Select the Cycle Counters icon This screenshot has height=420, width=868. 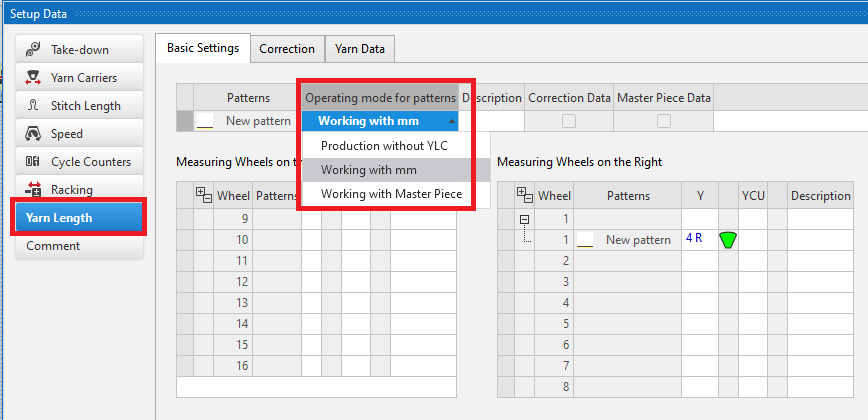[x=33, y=162]
